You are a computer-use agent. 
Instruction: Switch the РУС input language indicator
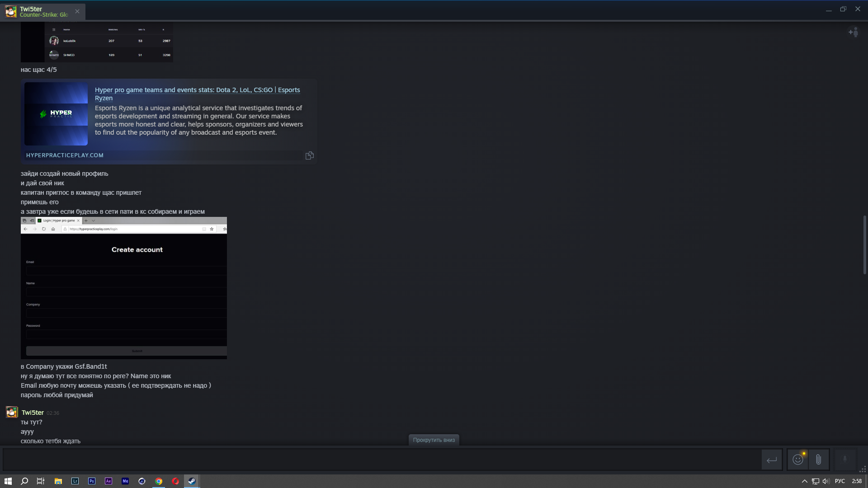tap(840, 481)
